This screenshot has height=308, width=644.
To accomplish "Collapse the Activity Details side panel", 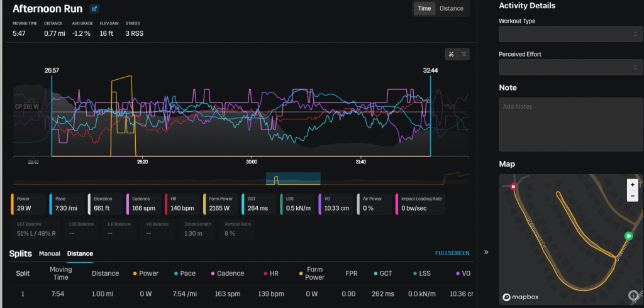I will 485,252.
